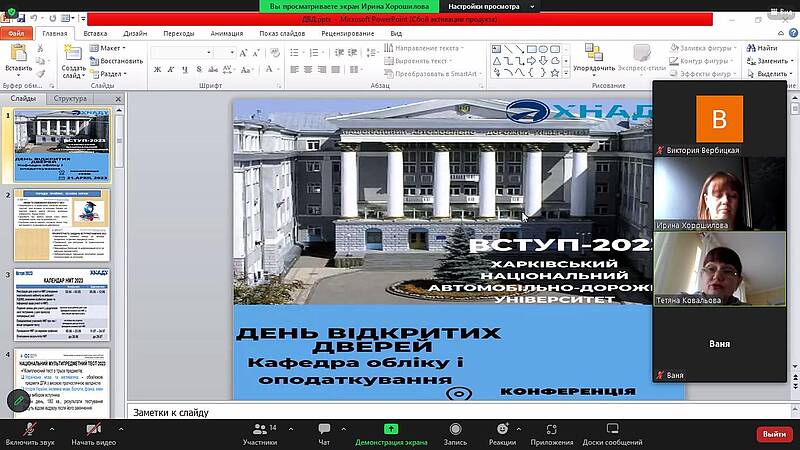Open the Вид ribbon tab
The width and height of the screenshot is (800, 450).
(396, 33)
